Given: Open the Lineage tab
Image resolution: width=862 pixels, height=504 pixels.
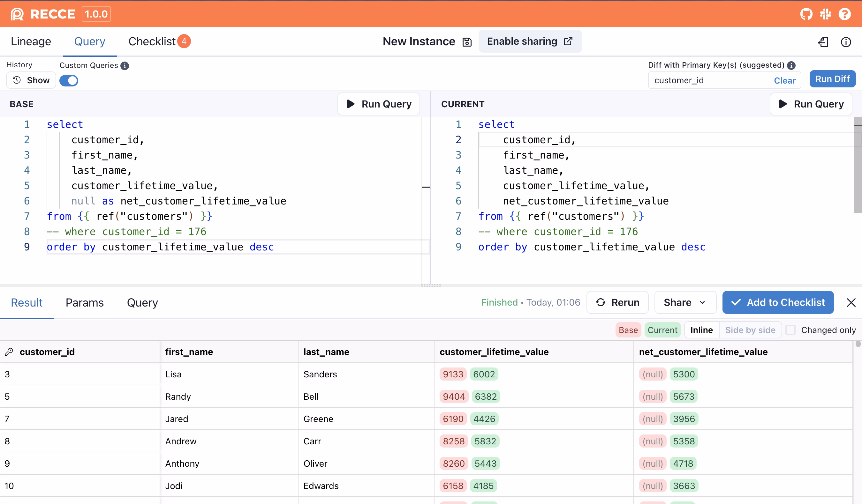Looking at the screenshot, I should coord(31,41).
